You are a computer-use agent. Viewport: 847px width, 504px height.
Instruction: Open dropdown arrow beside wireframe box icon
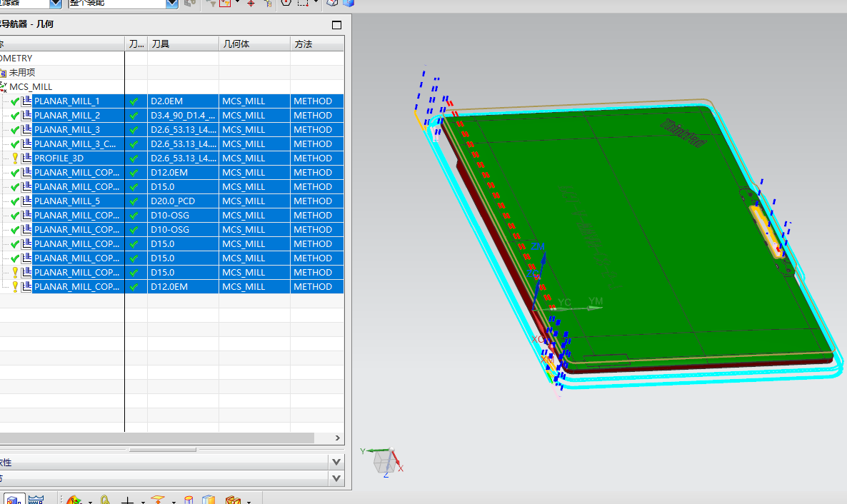click(249, 502)
